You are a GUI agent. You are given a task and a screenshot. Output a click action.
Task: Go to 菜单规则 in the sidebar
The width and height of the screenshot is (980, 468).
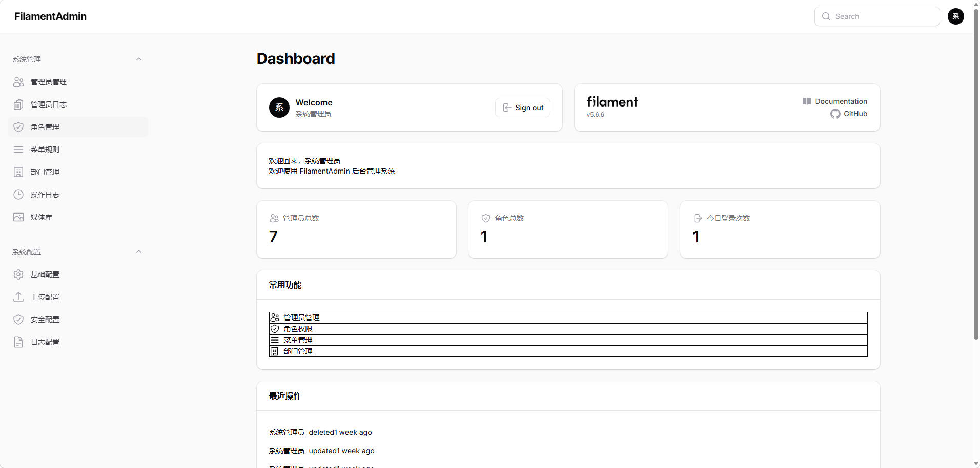coord(78,150)
